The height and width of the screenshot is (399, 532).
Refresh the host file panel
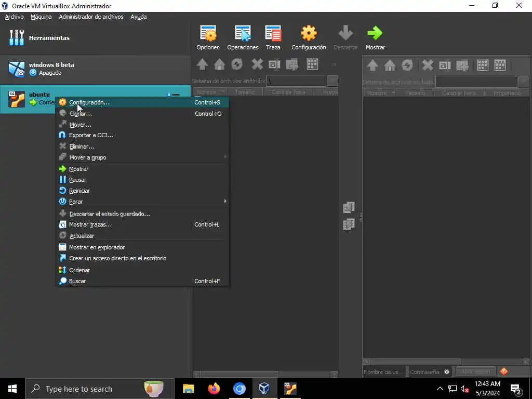tap(237, 64)
